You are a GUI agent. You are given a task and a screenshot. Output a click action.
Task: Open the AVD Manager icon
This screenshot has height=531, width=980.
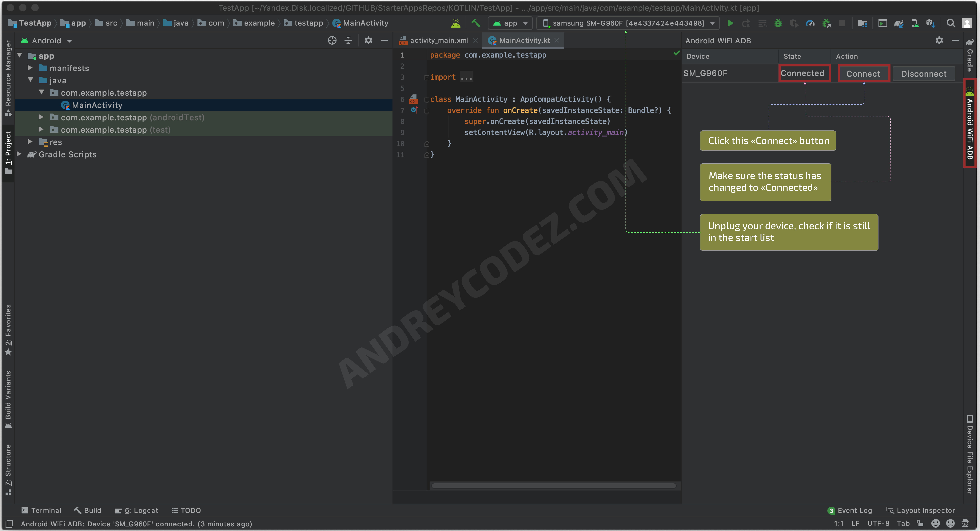click(915, 23)
